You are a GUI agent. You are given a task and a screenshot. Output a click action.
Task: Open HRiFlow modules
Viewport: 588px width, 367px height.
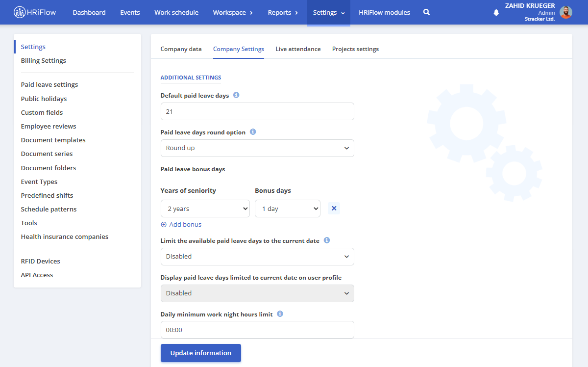(384, 12)
